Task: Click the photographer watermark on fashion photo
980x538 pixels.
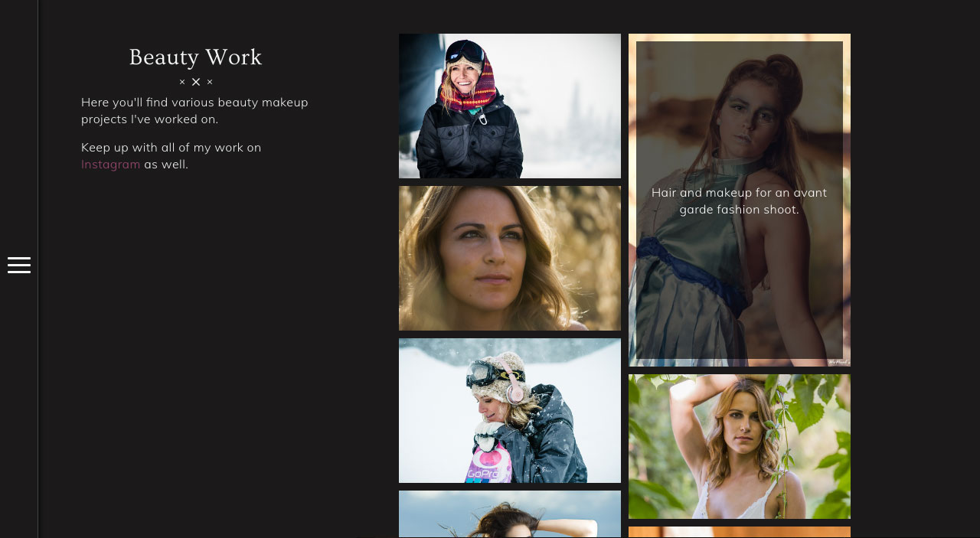Action: click(x=838, y=362)
